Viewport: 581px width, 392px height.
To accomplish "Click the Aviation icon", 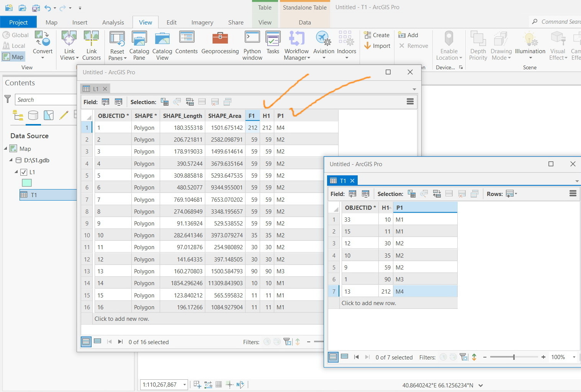I will click(x=324, y=39).
